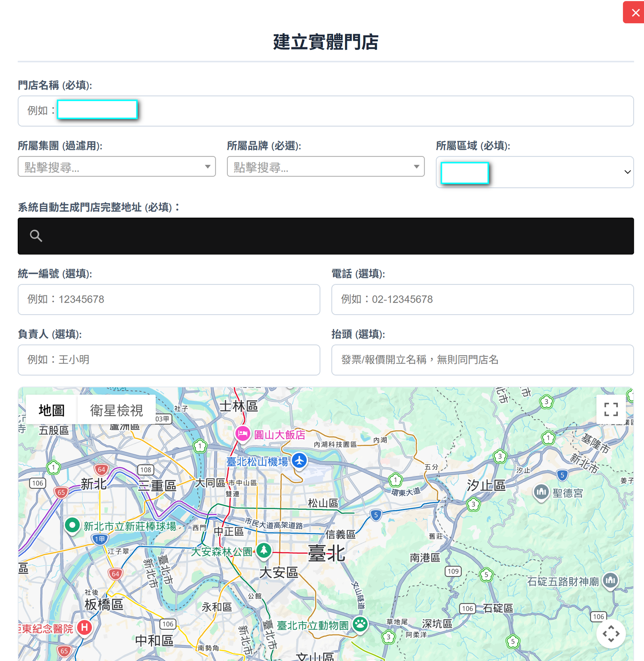Click the 汐止區 label on map
This screenshot has width=644, height=661.
[x=486, y=486]
